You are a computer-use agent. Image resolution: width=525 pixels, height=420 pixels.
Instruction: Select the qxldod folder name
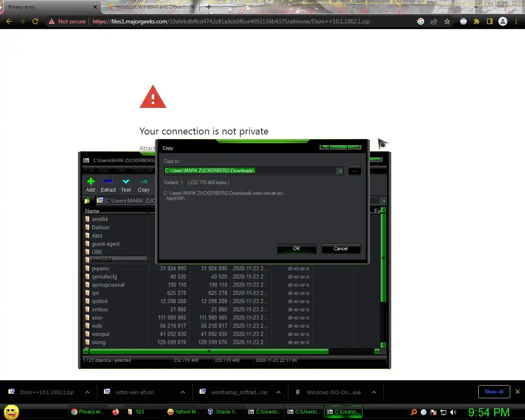click(x=100, y=301)
